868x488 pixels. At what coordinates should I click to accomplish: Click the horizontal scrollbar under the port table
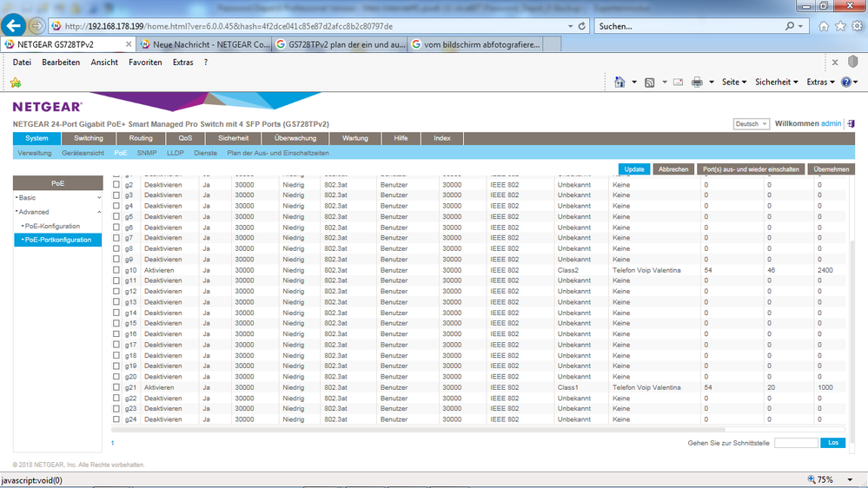tap(419, 429)
